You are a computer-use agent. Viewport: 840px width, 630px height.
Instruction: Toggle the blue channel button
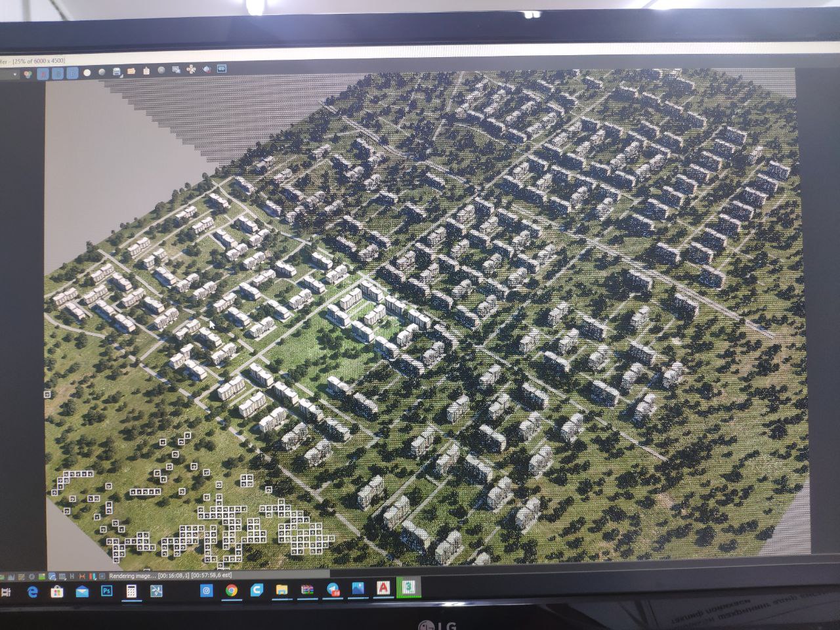pyautogui.click(x=72, y=73)
